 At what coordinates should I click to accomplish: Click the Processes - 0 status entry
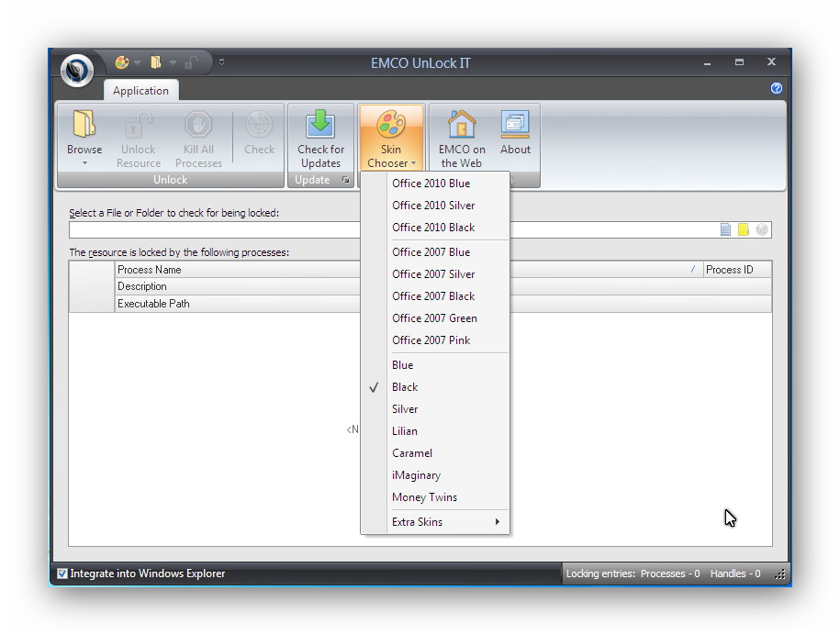pos(670,574)
